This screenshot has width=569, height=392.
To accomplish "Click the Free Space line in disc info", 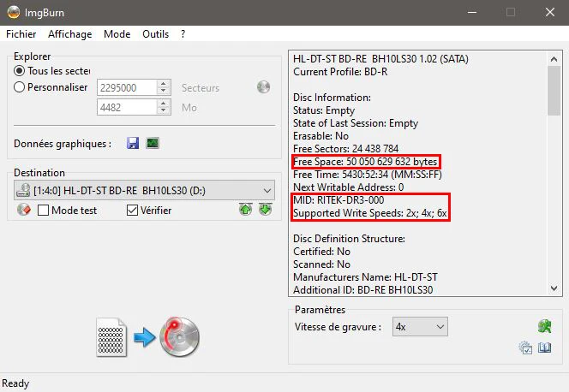I will [x=365, y=162].
